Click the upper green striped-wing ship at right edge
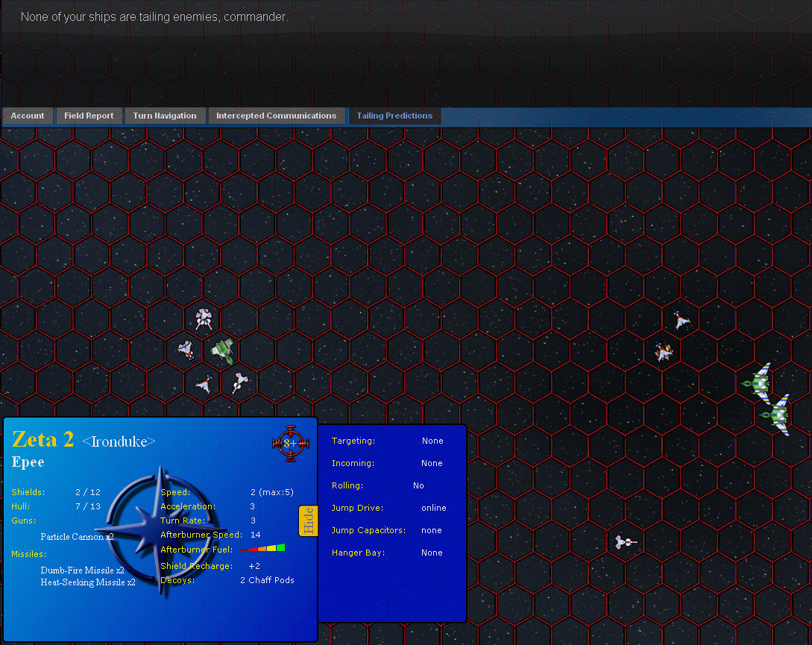This screenshot has height=645, width=812. [759, 381]
